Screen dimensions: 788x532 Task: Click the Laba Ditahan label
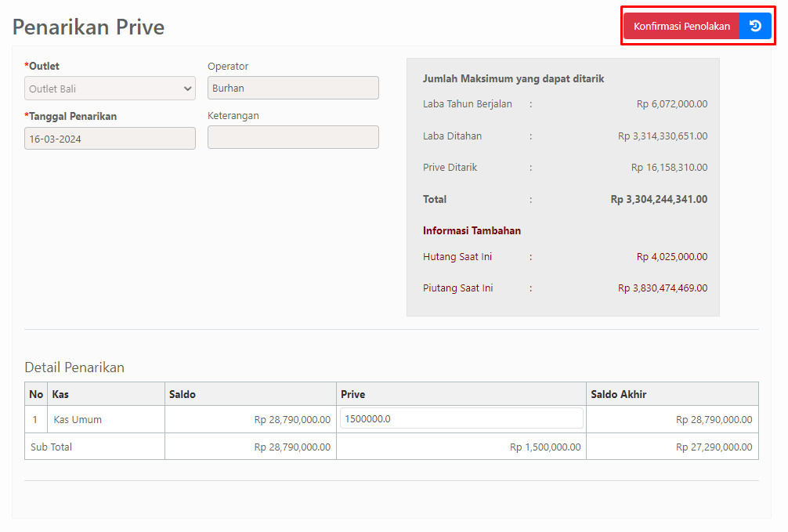(x=452, y=136)
